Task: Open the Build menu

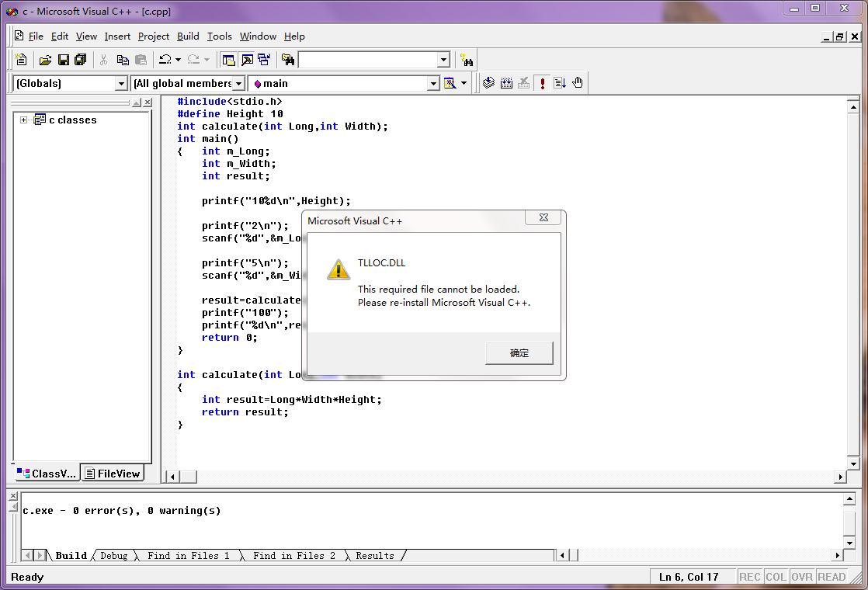Action: [188, 36]
